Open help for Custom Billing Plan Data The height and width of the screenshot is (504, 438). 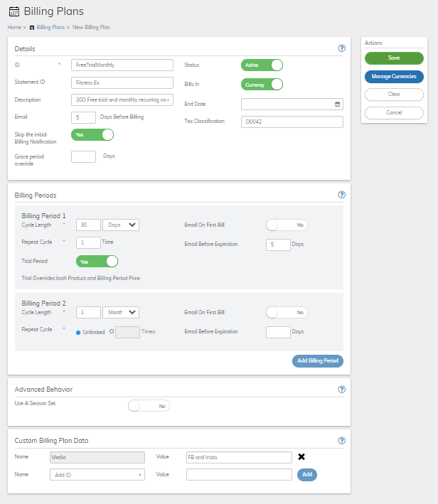click(x=342, y=441)
